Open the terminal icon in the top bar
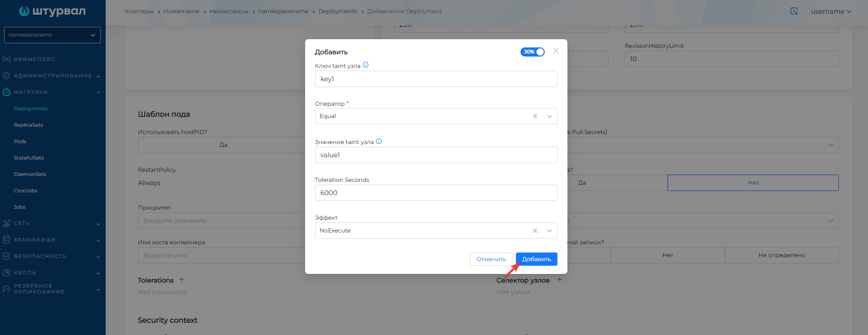This screenshot has width=868, height=335. (x=794, y=11)
